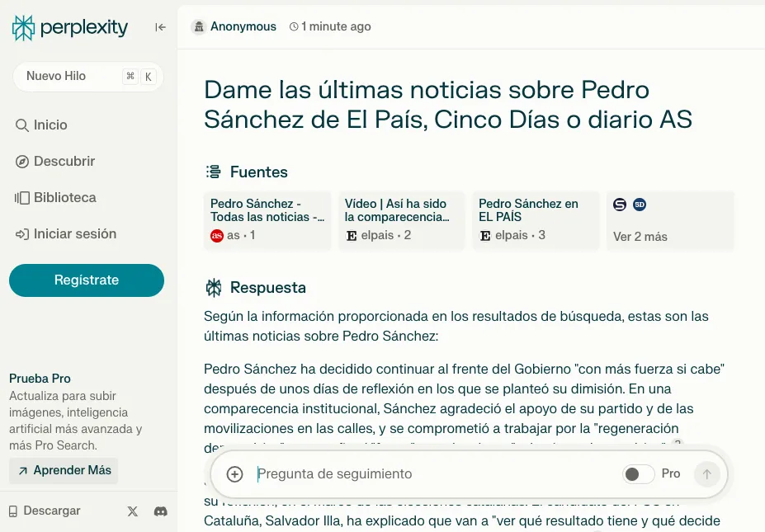Click the 'Prueba Pro' heading

coord(40,379)
